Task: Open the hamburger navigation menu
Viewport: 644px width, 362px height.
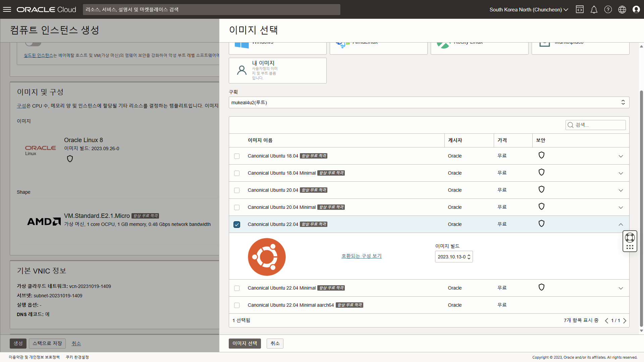Action: (x=7, y=9)
